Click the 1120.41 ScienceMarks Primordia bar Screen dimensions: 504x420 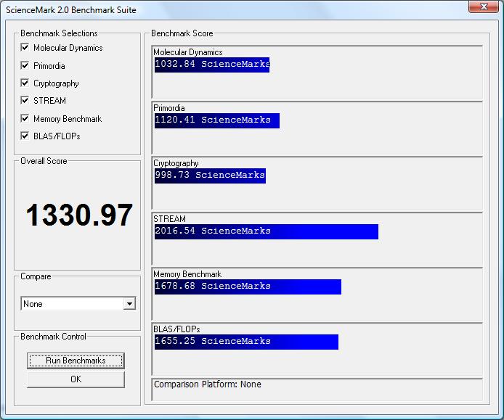point(217,120)
